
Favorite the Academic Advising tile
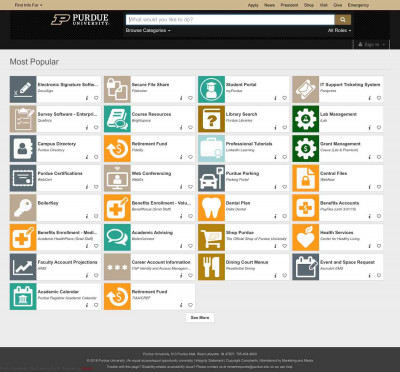click(190, 246)
